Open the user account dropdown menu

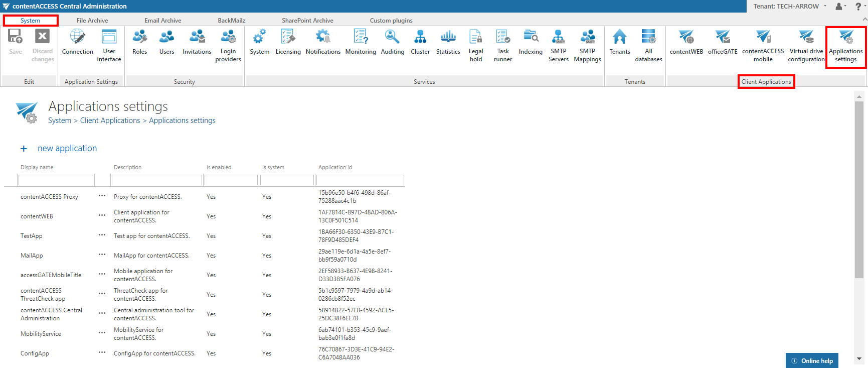point(840,7)
